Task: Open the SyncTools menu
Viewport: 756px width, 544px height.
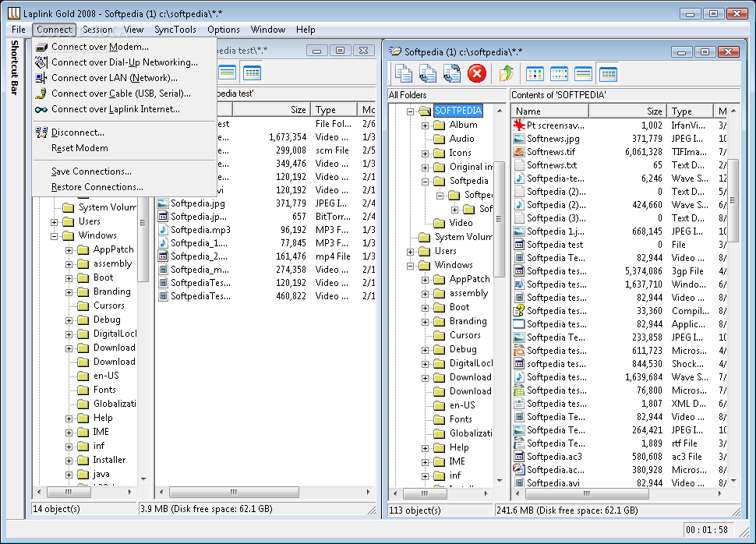Action: (175, 30)
